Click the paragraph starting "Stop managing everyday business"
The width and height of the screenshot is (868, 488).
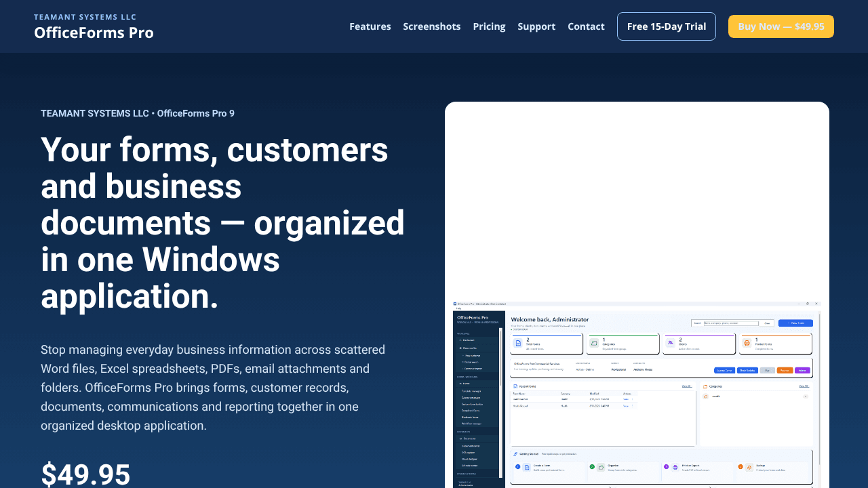pos(213,388)
